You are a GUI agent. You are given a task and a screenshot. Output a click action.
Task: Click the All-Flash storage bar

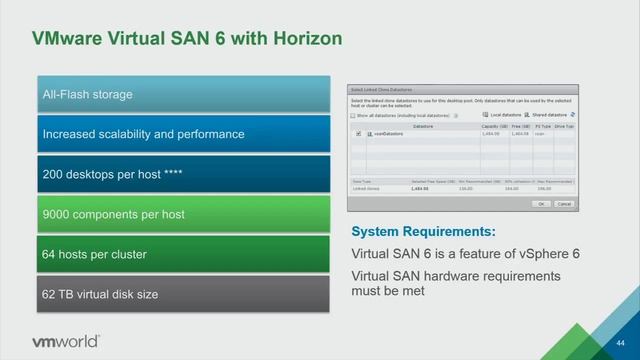point(184,94)
